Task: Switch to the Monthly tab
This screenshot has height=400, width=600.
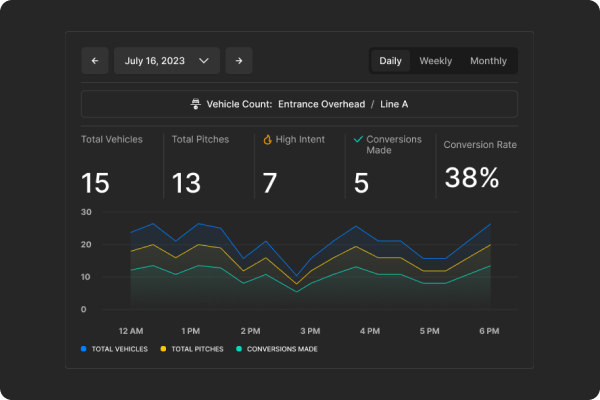Action: (x=488, y=61)
